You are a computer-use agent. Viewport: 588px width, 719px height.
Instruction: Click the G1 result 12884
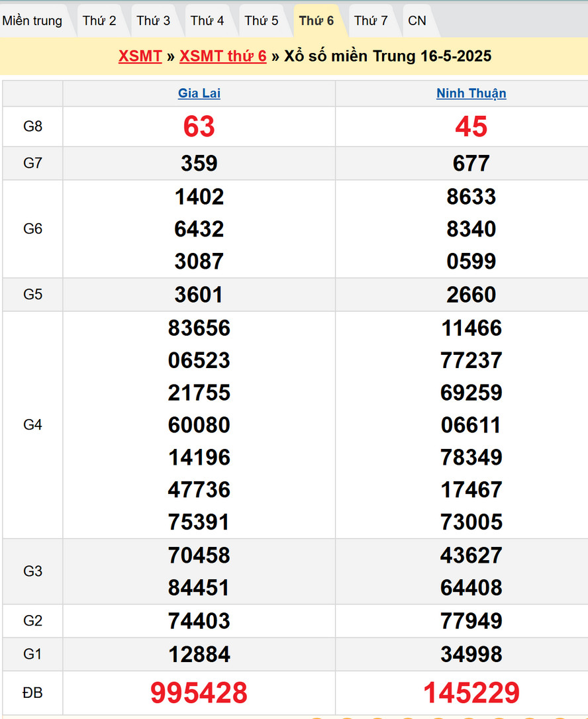pyautogui.click(x=199, y=654)
